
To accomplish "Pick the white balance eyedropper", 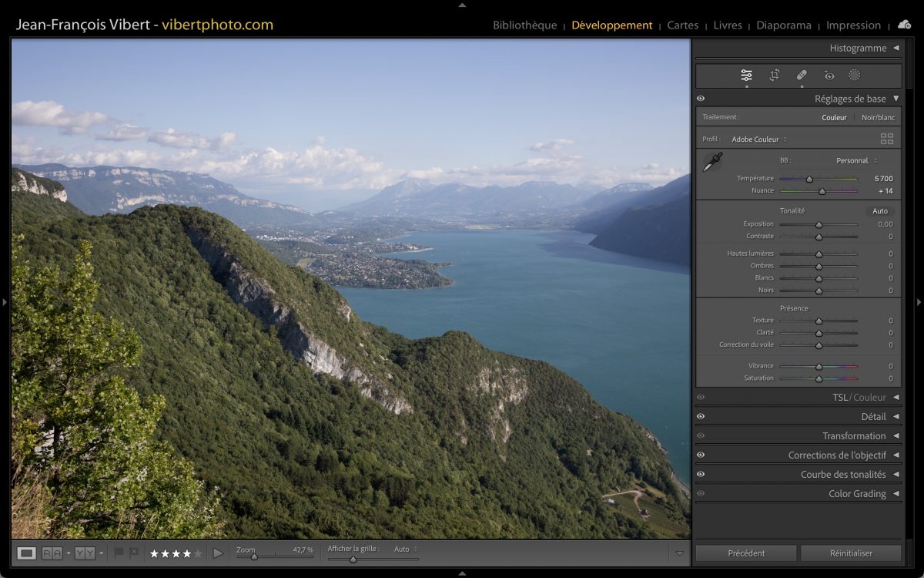I will coord(713,162).
